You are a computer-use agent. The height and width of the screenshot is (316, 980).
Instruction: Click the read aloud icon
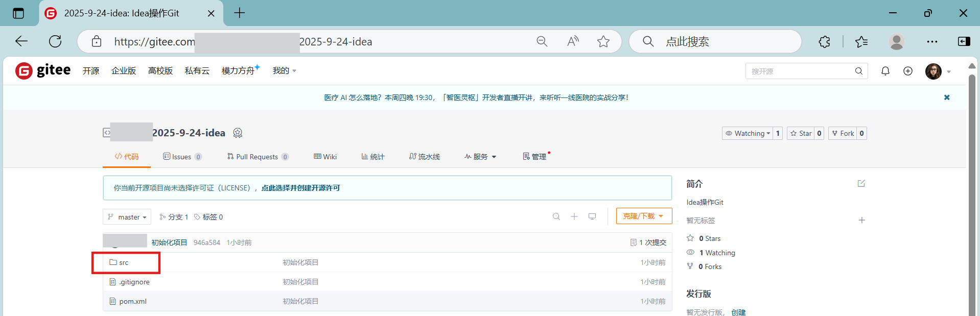(573, 41)
